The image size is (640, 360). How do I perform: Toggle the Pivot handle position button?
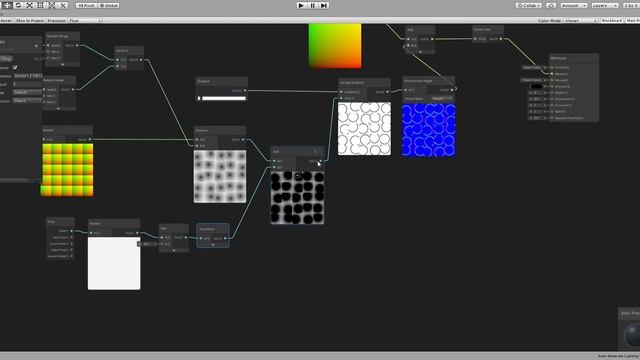tap(87, 5)
